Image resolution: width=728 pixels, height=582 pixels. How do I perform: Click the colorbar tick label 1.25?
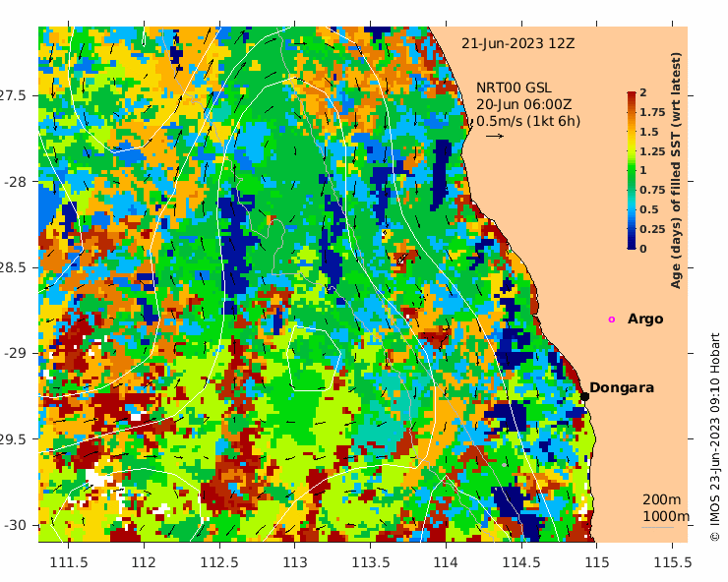tap(652, 151)
